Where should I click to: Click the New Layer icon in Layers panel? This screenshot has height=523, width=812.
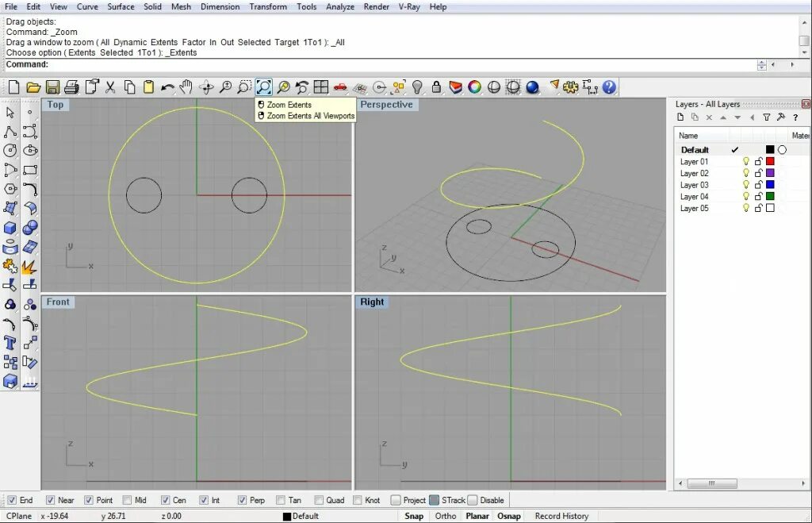680,117
